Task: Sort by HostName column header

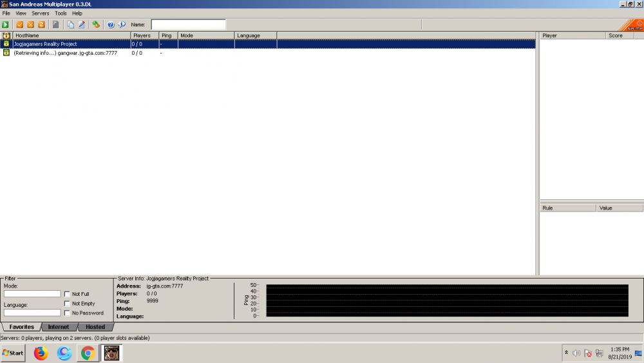Action: (72, 35)
